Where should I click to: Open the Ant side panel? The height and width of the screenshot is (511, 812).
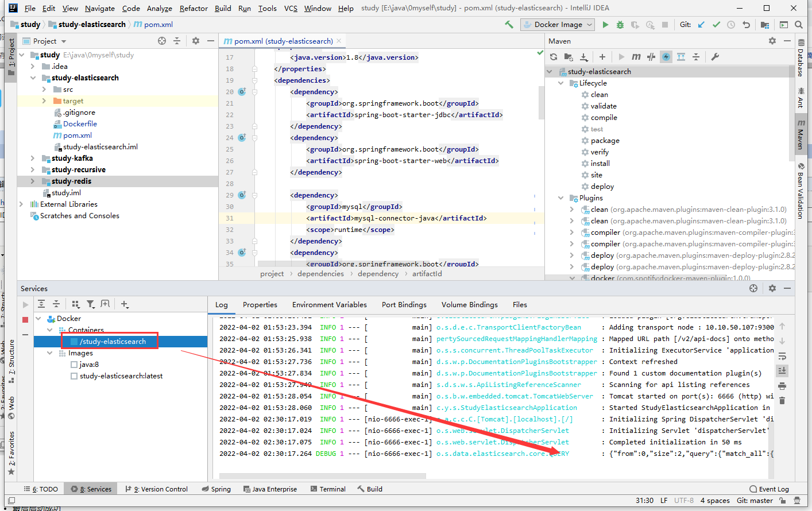801,98
